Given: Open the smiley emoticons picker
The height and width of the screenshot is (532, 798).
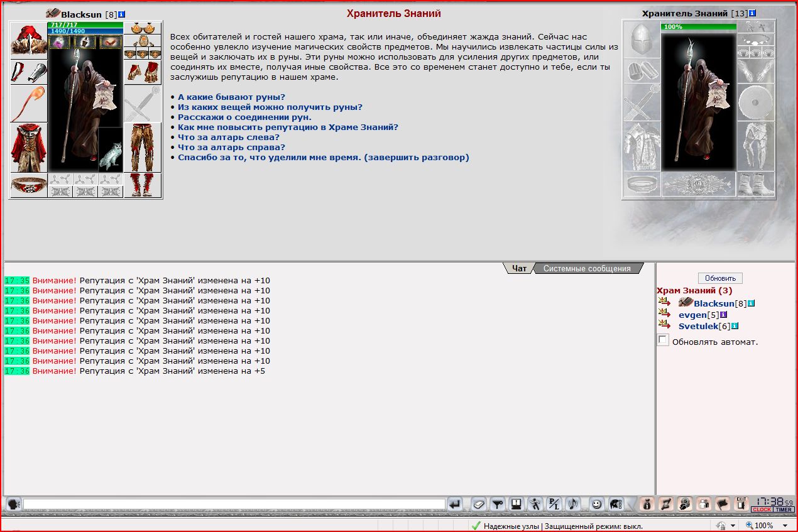Looking at the screenshot, I should (596, 504).
